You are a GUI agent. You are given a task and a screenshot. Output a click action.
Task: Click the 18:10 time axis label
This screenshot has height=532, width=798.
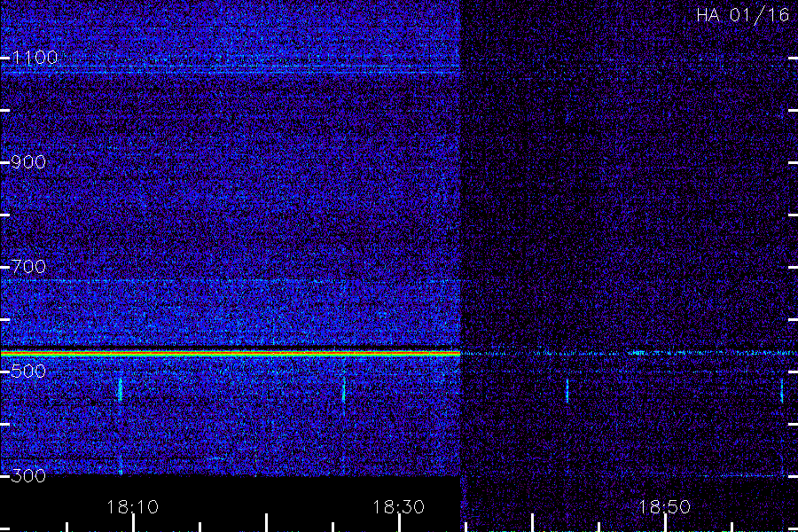pyautogui.click(x=133, y=507)
